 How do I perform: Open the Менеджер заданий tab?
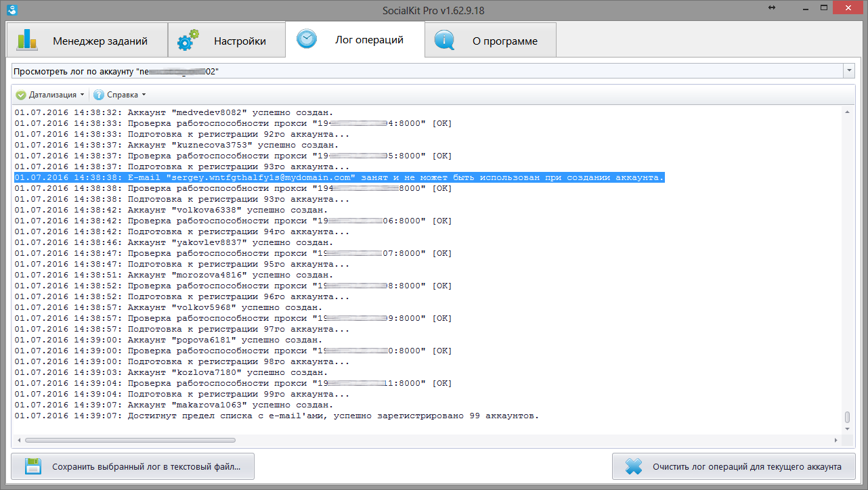[x=87, y=41]
